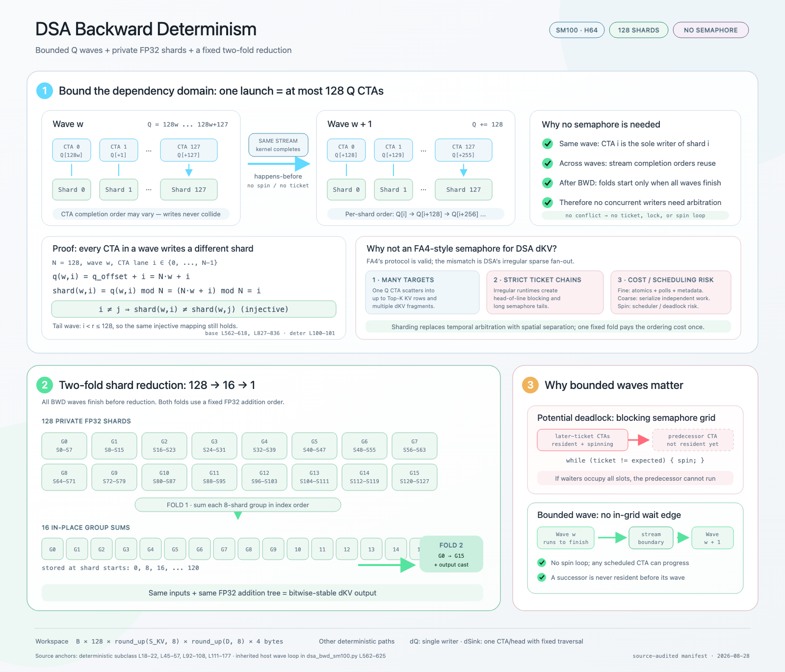Screen dimensions: 785x672
Task: Click the blue number 1 section badge
Action: coord(45,91)
